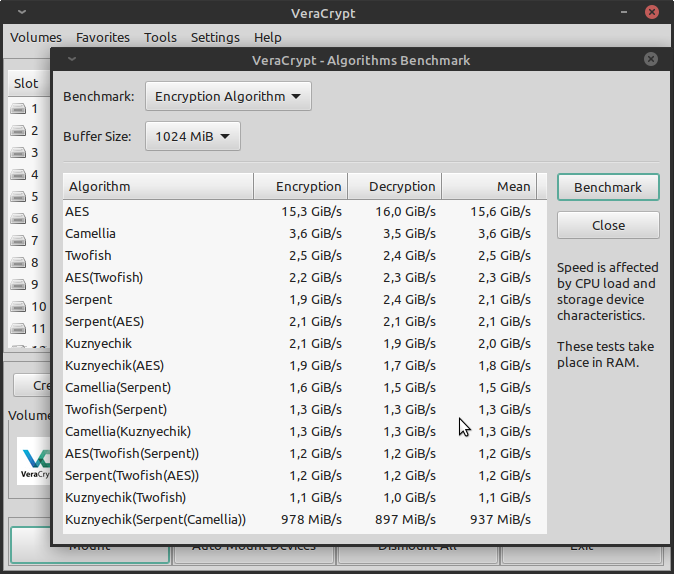The width and height of the screenshot is (674, 574).
Task: Select the Twofish(Serpent) row
Action: point(305,409)
